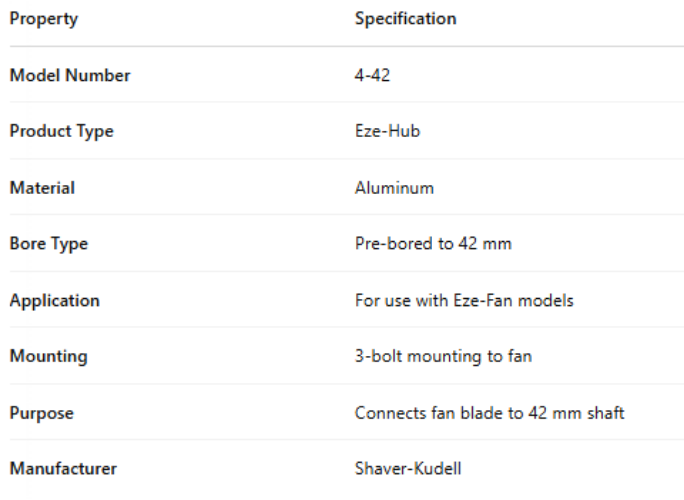Click the divider line below the table header

pyautogui.click(x=342, y=46)
